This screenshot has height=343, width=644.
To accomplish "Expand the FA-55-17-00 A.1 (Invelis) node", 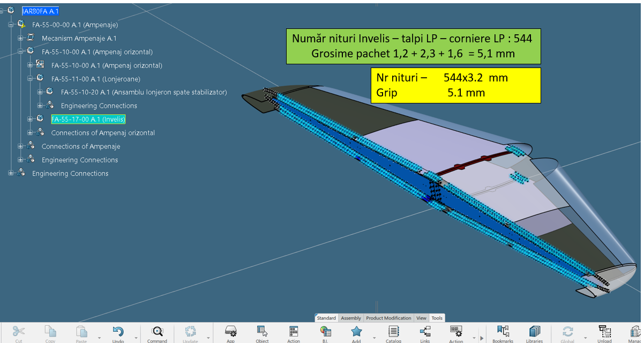I will tap(31, 119).
